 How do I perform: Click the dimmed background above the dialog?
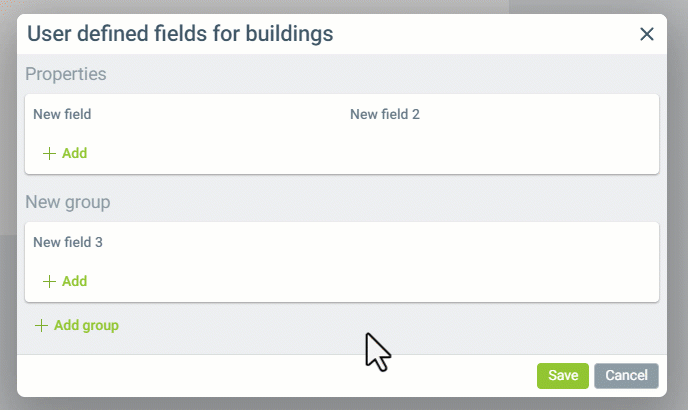click(300, 6)
